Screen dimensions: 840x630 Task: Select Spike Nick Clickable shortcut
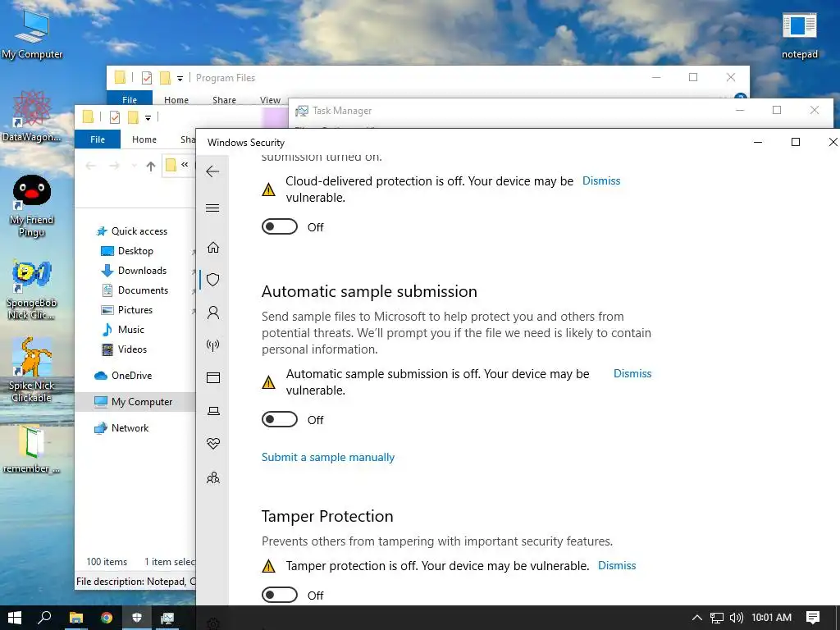point(32,370)
